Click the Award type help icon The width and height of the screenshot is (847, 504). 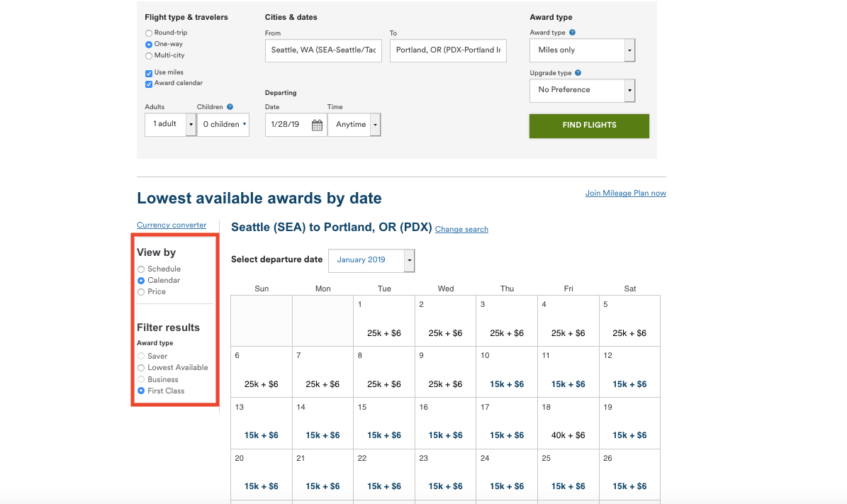pos(573,33)
